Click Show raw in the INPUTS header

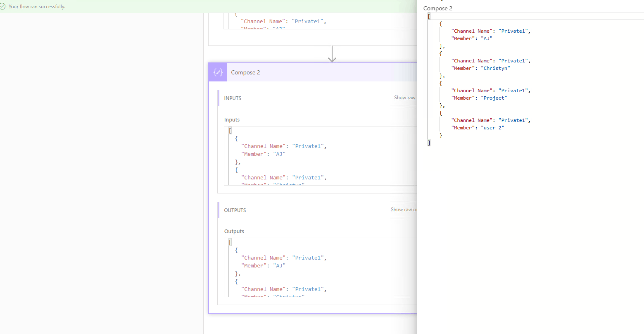(x=404, y=98)
